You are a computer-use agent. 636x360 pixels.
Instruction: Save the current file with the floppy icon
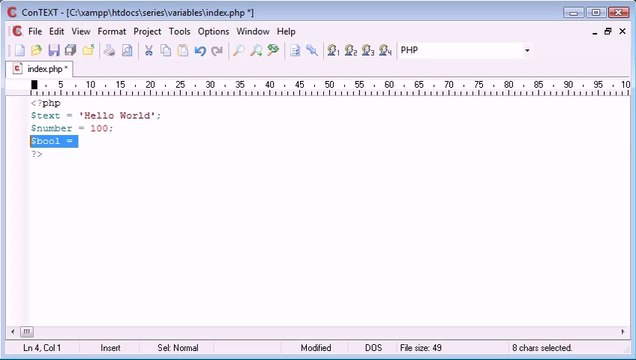(x=54, y=50)
